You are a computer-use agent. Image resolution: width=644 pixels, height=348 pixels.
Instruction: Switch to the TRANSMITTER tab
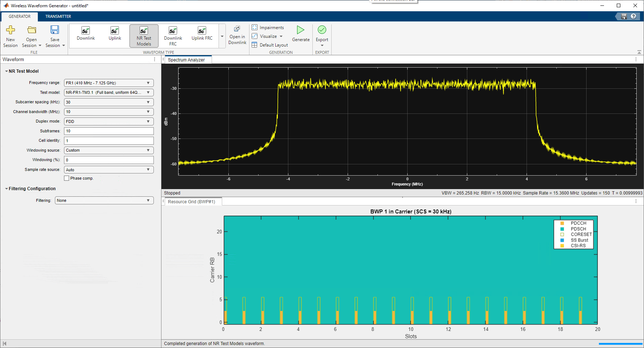[58, 16]
